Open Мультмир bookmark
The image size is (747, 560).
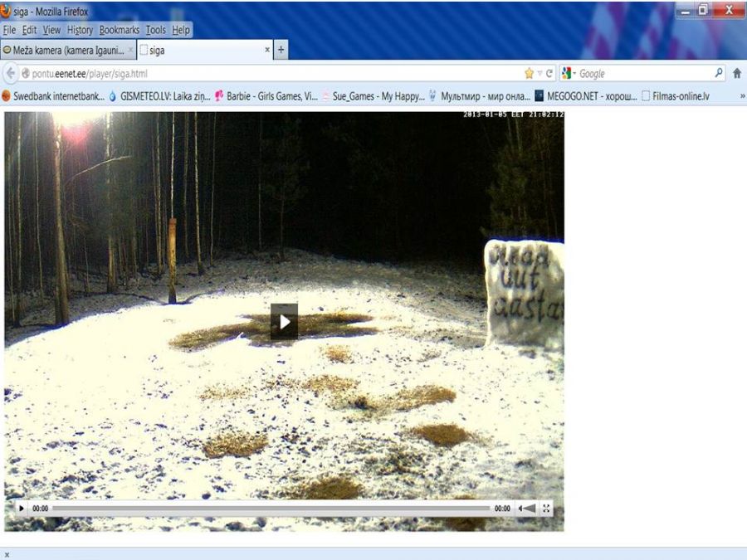tap(479, 96)
